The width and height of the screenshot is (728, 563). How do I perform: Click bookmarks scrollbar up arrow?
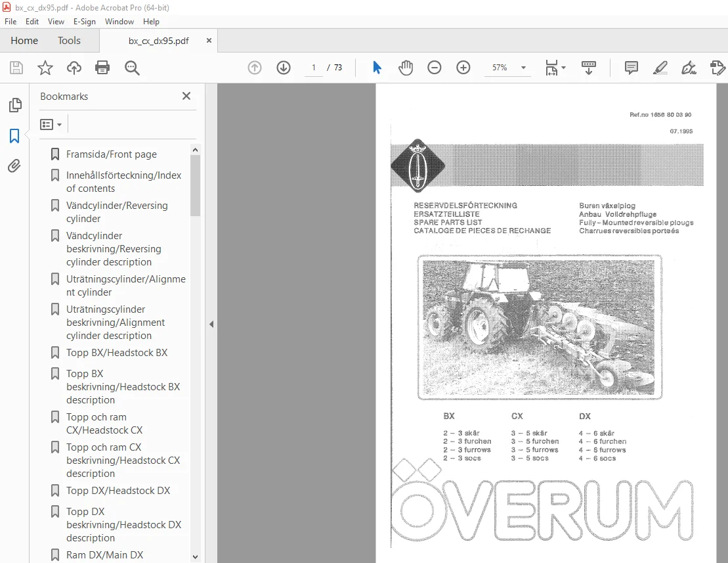pyautogui.click(x=195, y=150)
